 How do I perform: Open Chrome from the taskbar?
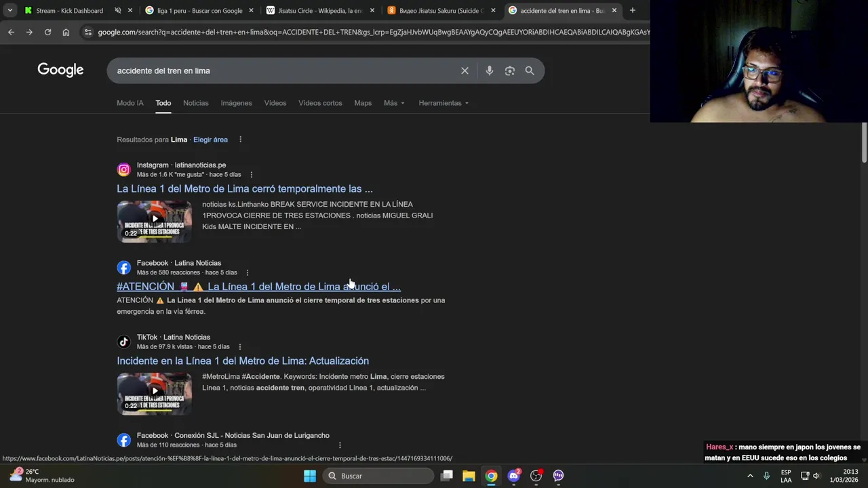point(491,476)
